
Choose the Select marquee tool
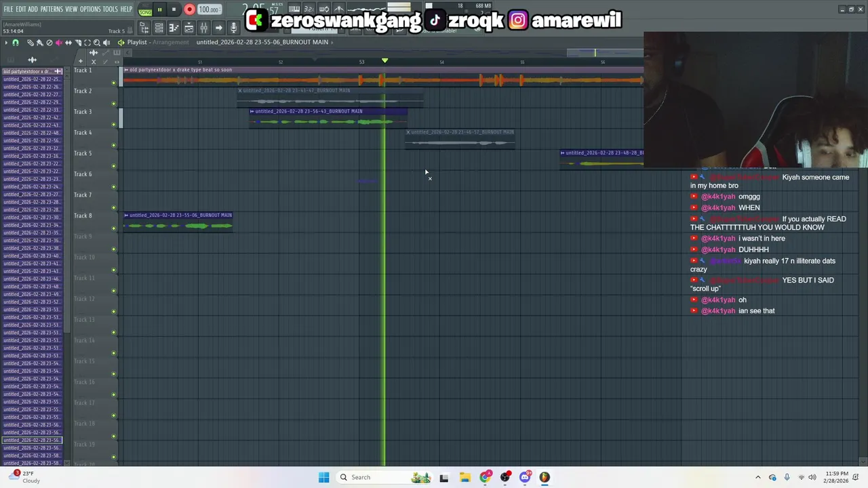pyautogui.click(x=87, y=43)
